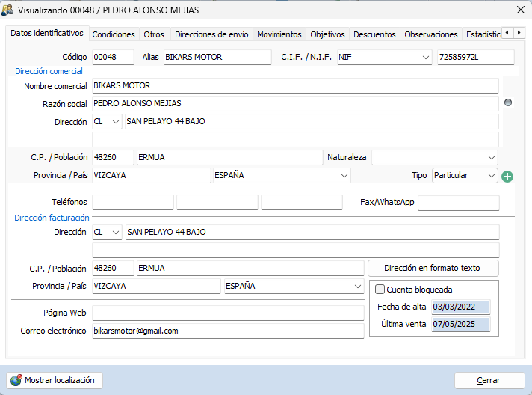
Task: Open the commercial address country dropdown ESPAÑA
Action: pyautogui.click(x=344, y=176)
